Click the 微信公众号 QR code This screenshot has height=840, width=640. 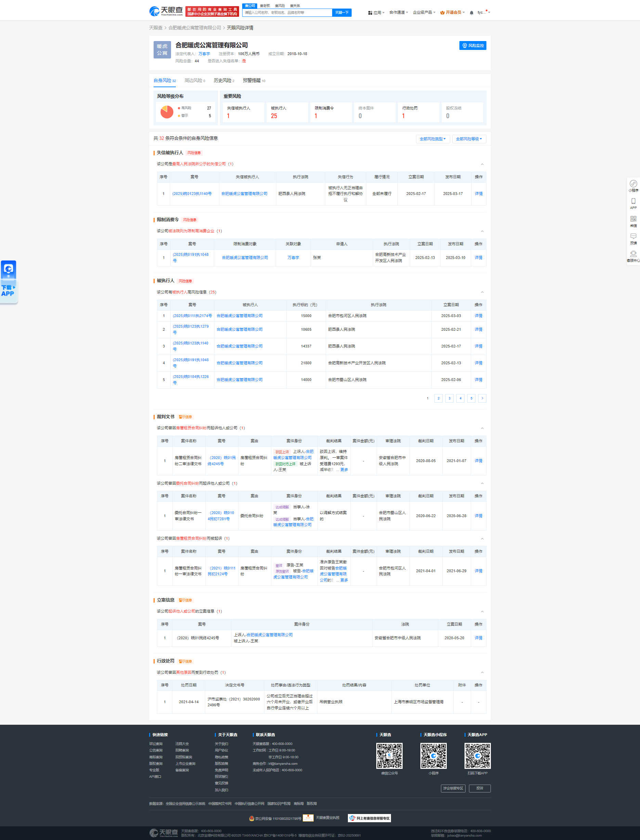tap(389, 756)
